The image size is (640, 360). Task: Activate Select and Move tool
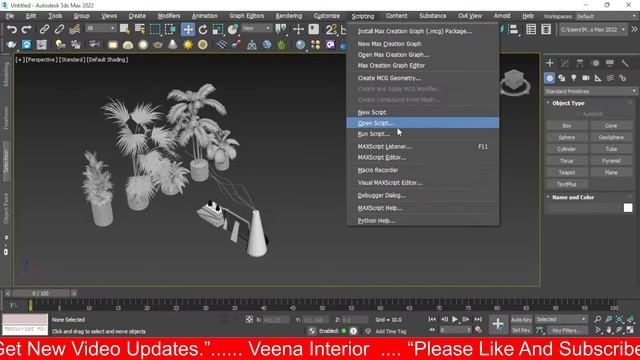pyautogui.click(x=188, y=29)
